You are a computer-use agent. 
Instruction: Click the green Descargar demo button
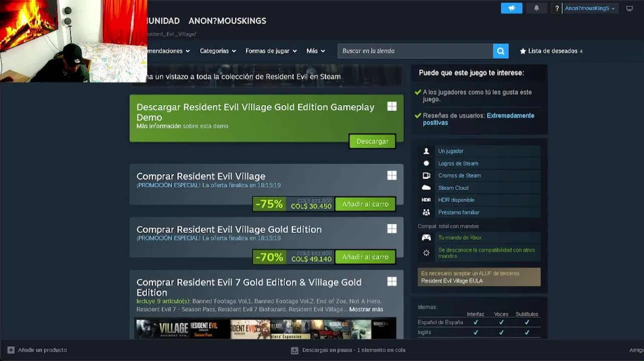pos(372,141)
